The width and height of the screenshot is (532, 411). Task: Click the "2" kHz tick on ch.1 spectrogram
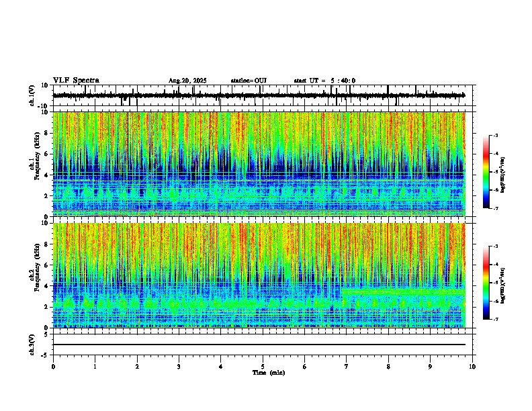[47, 196]
